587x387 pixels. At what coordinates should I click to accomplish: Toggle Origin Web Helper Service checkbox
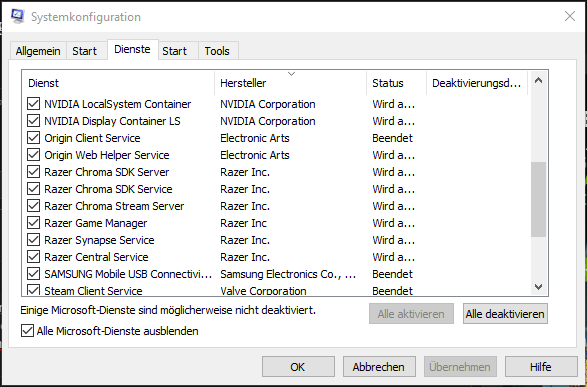[x=33, y=155]
